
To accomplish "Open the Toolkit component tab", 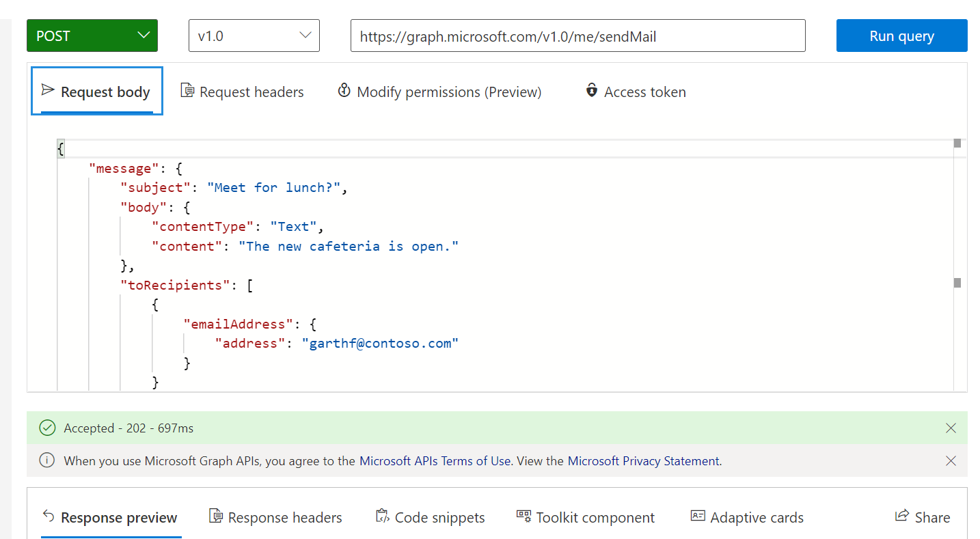I will pyautogui.click(x=586, y=518).
